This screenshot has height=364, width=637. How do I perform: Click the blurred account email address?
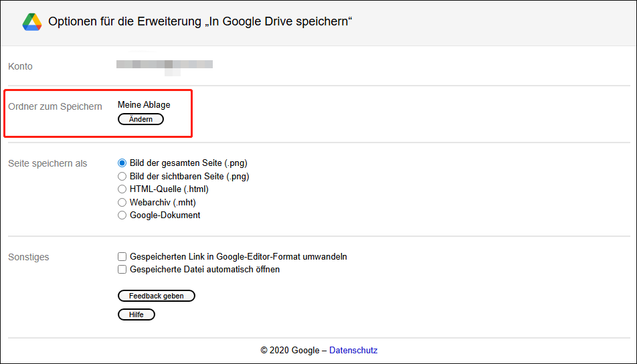pyautogui.click(x=165, y=65)
